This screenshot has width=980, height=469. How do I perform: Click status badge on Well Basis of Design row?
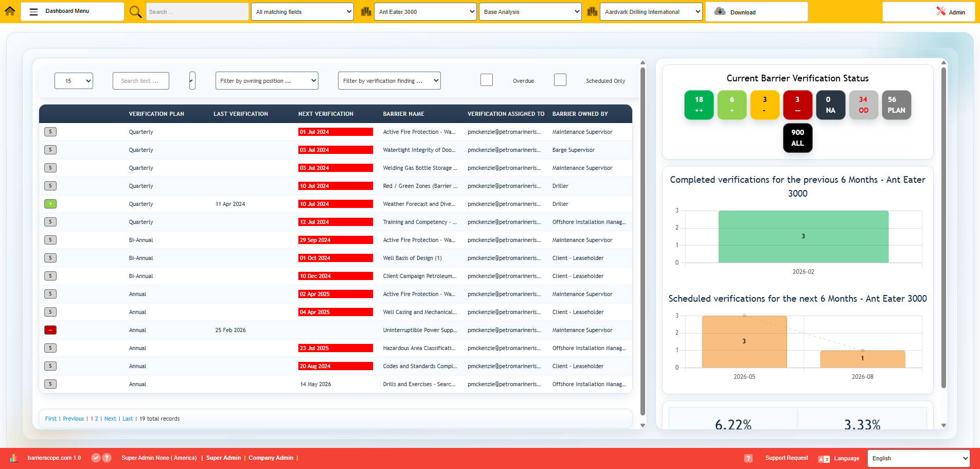click(x=50, y=258)
